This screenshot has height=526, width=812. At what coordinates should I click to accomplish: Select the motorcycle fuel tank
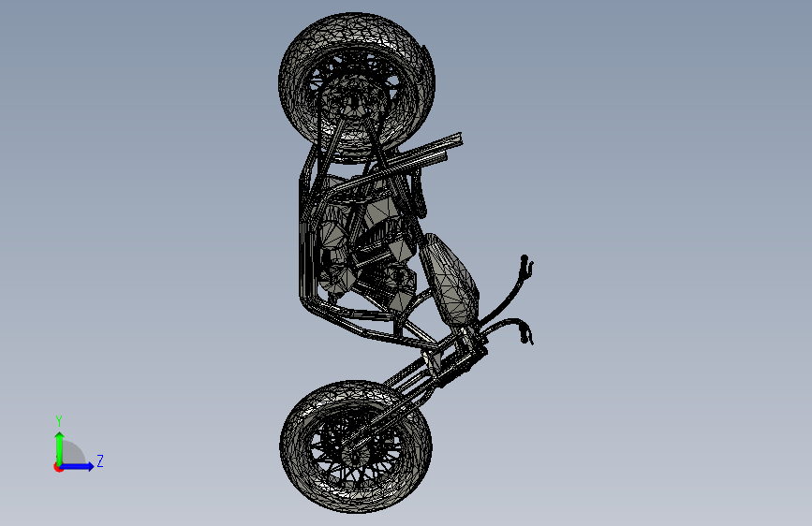(x=449, y=280)
